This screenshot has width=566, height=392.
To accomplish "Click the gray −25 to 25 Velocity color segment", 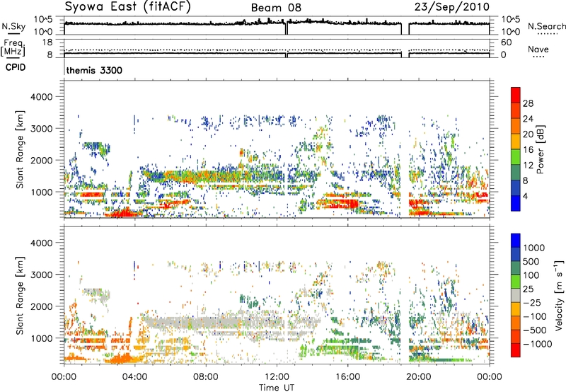I will (x=516, y=295).
